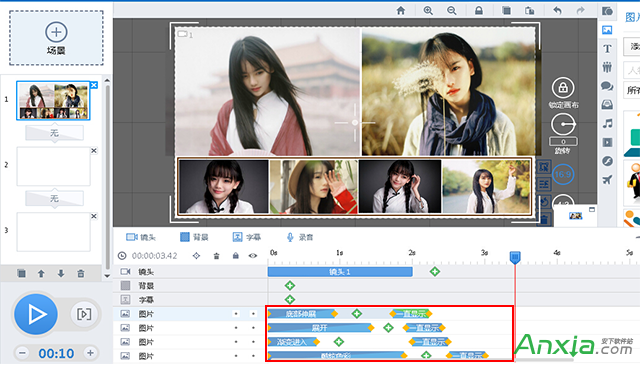
Task: Open the transition selector below scene 2
Action: (55, 198)
